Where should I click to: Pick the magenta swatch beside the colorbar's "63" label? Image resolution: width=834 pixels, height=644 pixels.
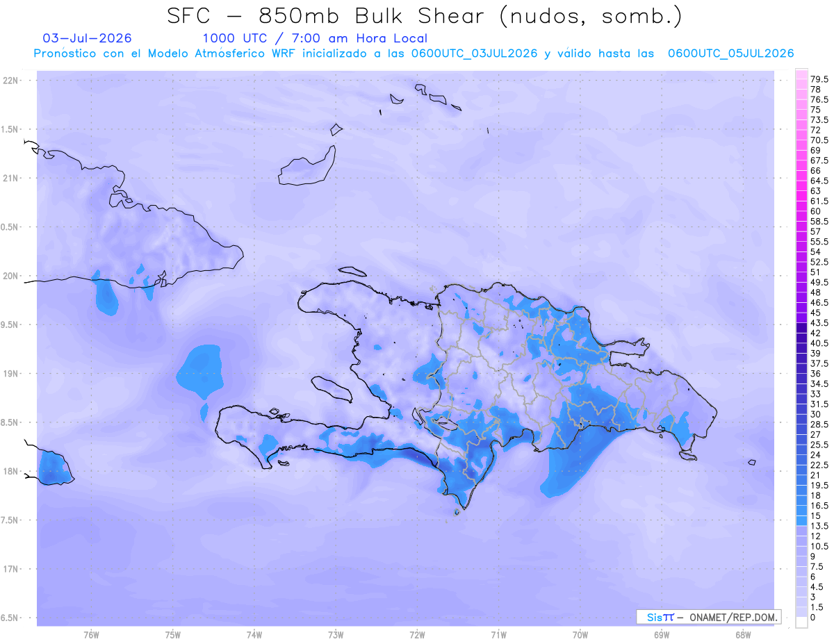(x=801, y=196)
